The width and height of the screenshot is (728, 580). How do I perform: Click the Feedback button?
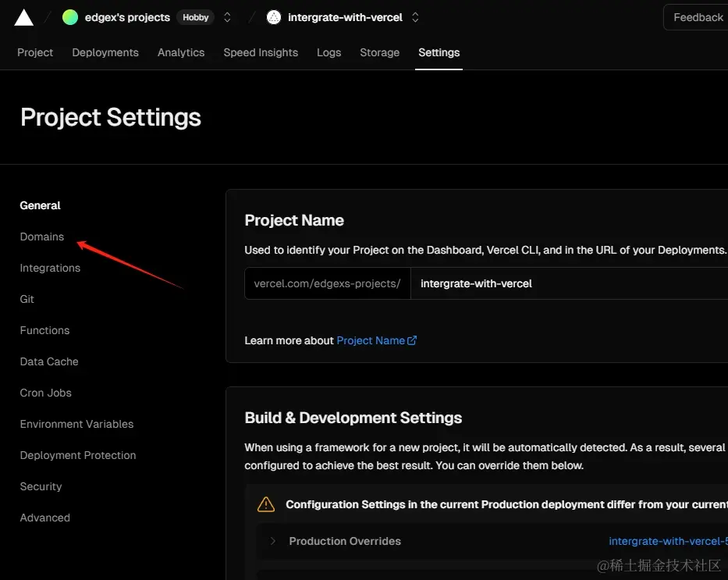tap(697, 17)
